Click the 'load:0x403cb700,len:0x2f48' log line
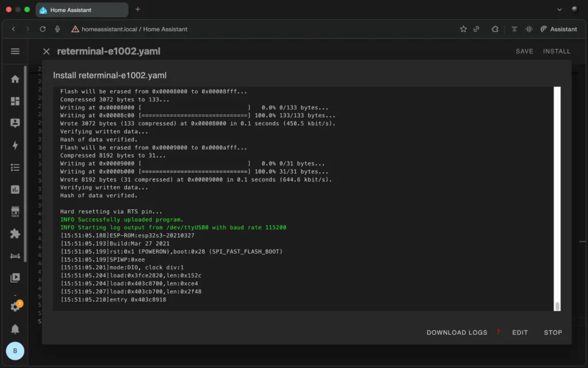The height and width of the screenshot is (368, 588). [131, 292]
